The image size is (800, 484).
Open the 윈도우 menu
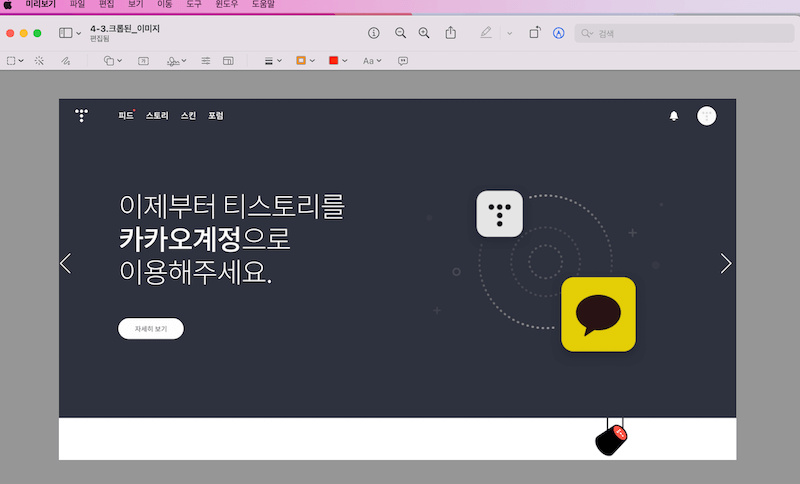pyautogui.click(x=227, y=4)
